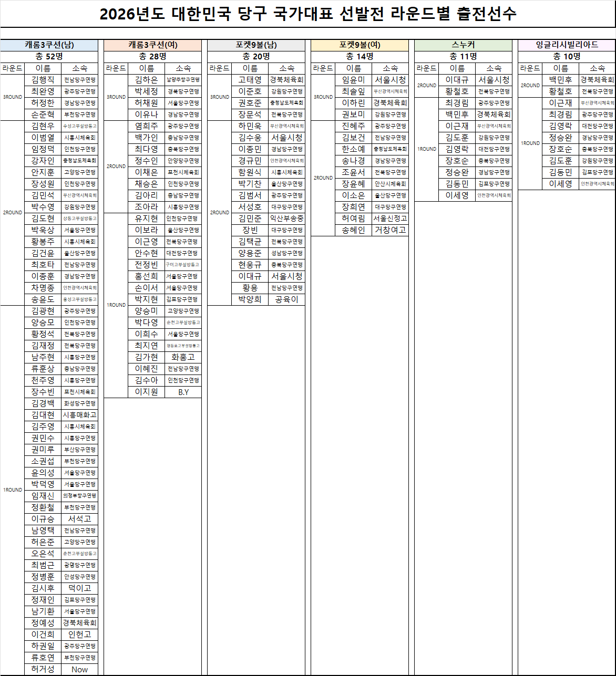Select the 캐롬3구(남) category header
The height and width of the screenshot is (676, 616).
point(49,45)
